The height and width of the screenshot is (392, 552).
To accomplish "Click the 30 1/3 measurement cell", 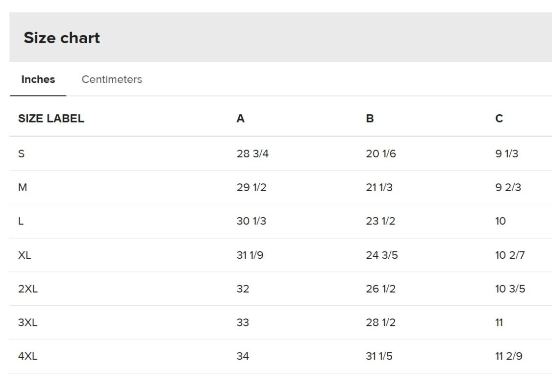I will (251, 221).
